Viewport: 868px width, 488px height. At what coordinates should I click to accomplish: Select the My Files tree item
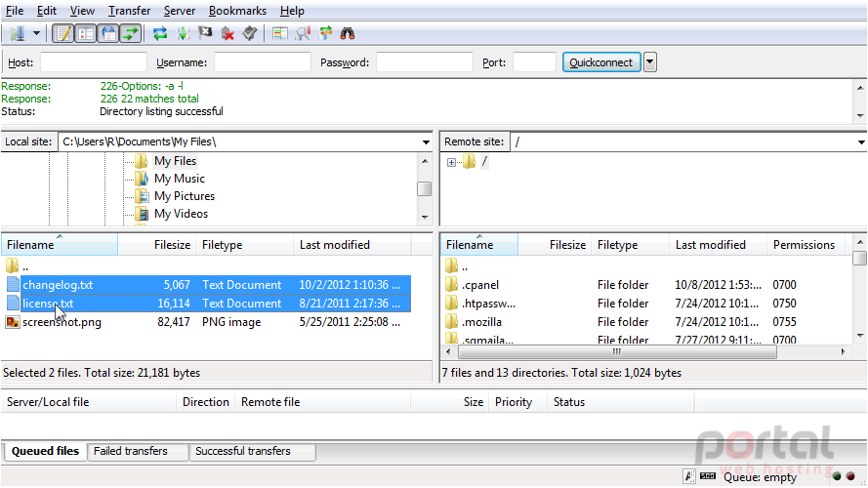click(x=176, y=161)
